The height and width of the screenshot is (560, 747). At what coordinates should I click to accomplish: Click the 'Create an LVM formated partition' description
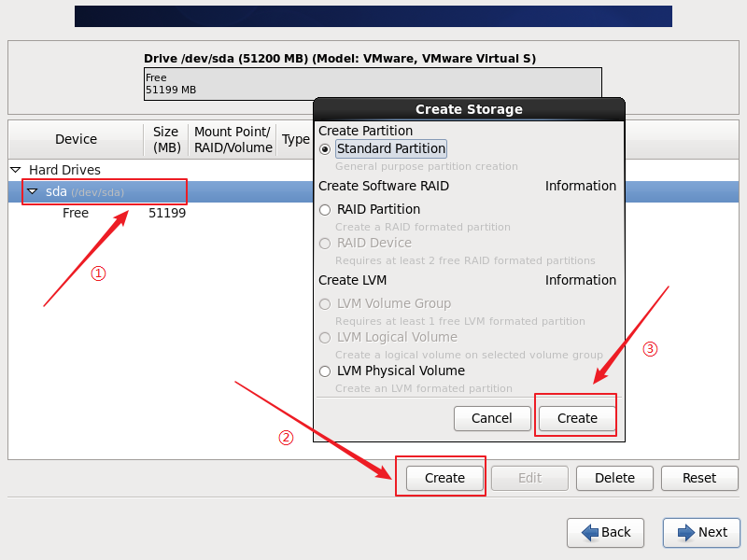pos(424,388)
